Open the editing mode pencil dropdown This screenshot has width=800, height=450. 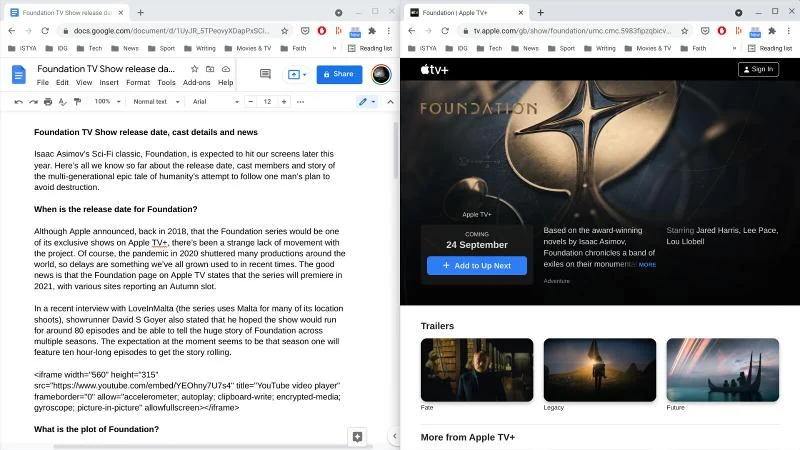pos(367,102)
